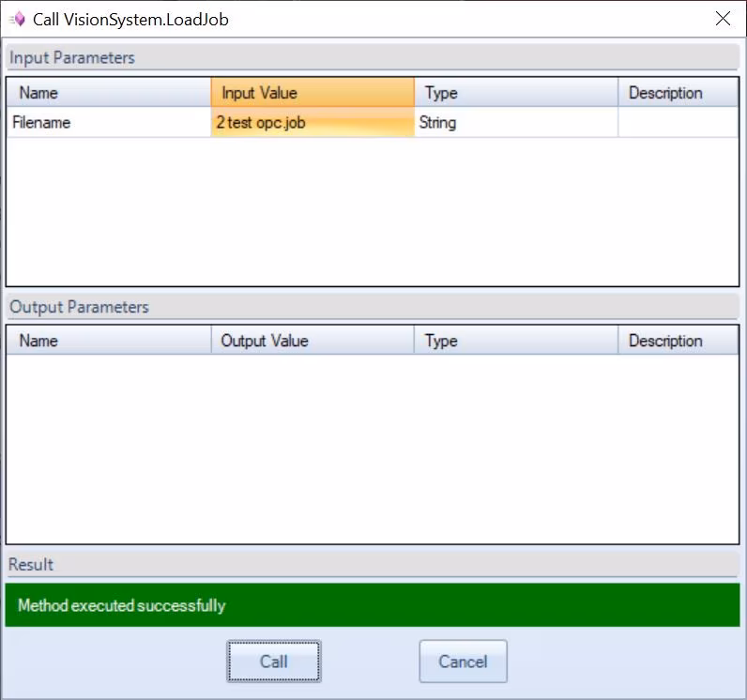Image resolution: width=747 pixels, height=700 pixels.
Task: Click the Output Parameters section header
Action: pyautogui.click(x=79, y=308)
